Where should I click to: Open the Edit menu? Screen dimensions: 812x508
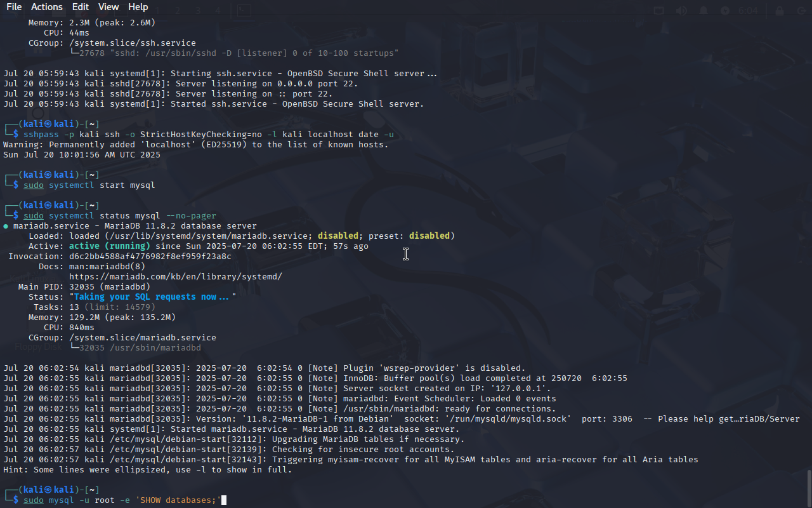81,7
